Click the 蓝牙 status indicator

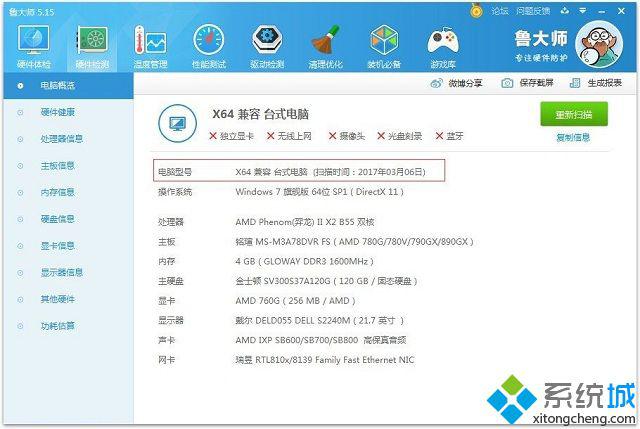[449, 136]
